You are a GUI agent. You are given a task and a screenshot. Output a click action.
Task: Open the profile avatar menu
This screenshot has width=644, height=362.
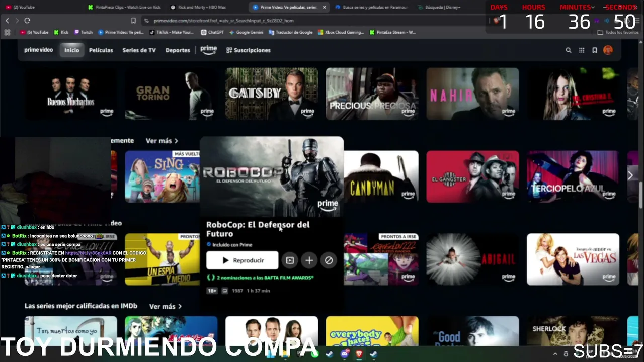coord(608,50)
